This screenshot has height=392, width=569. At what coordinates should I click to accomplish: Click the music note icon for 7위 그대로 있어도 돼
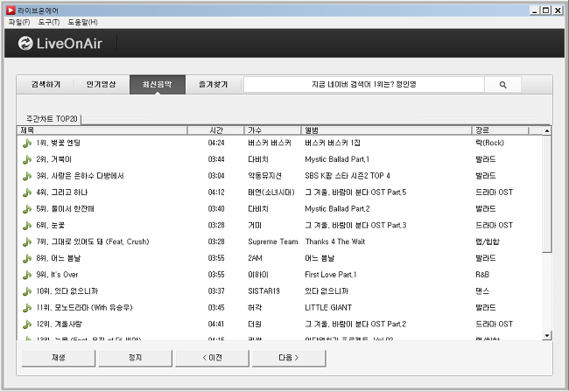click(x=27, y=242)
